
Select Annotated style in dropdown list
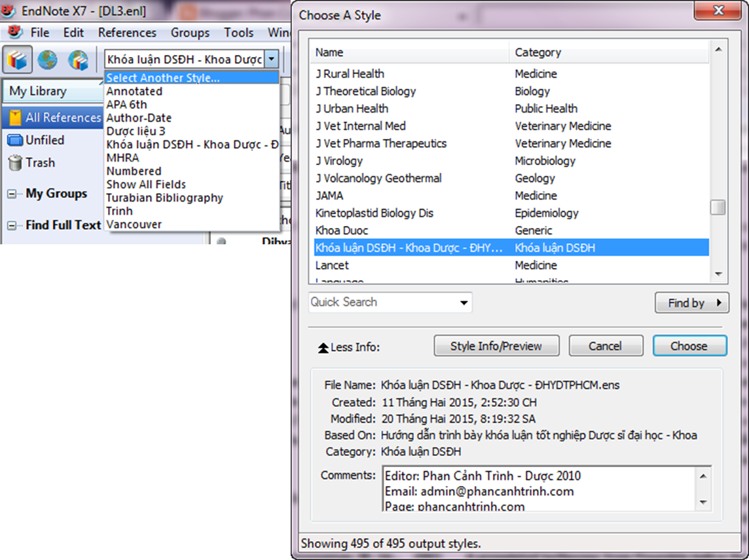click(x=192, y=91)
